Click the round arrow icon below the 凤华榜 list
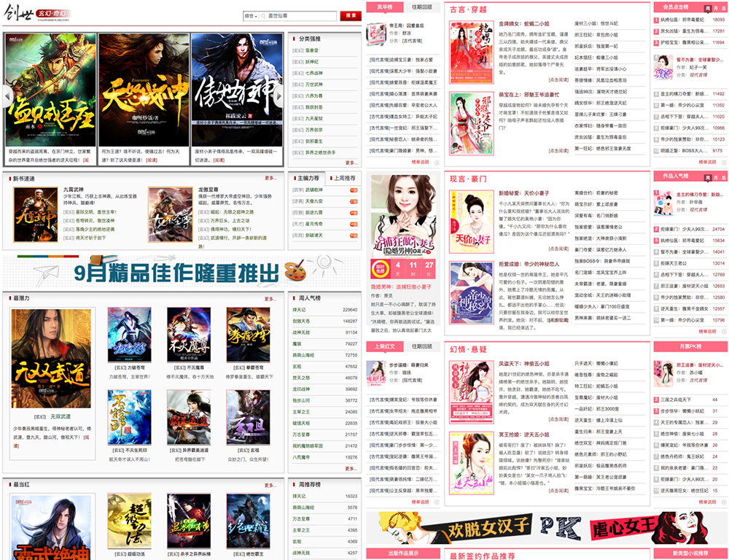This screenshot has height=560, width=729. (437, 163)
